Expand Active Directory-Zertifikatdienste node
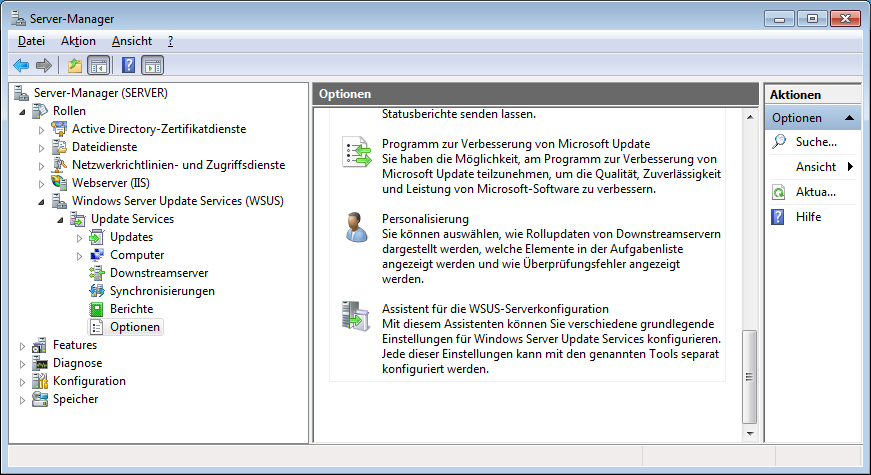 point(41,130)
